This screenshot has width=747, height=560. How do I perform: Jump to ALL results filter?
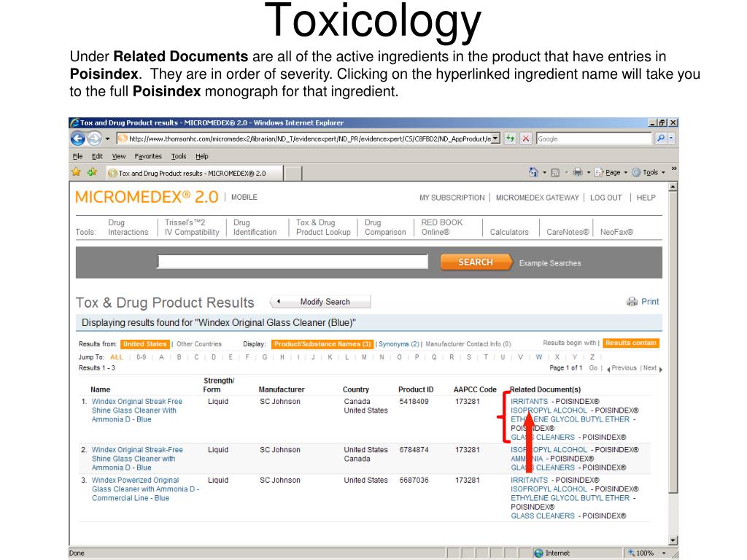[x=117, y=357]
